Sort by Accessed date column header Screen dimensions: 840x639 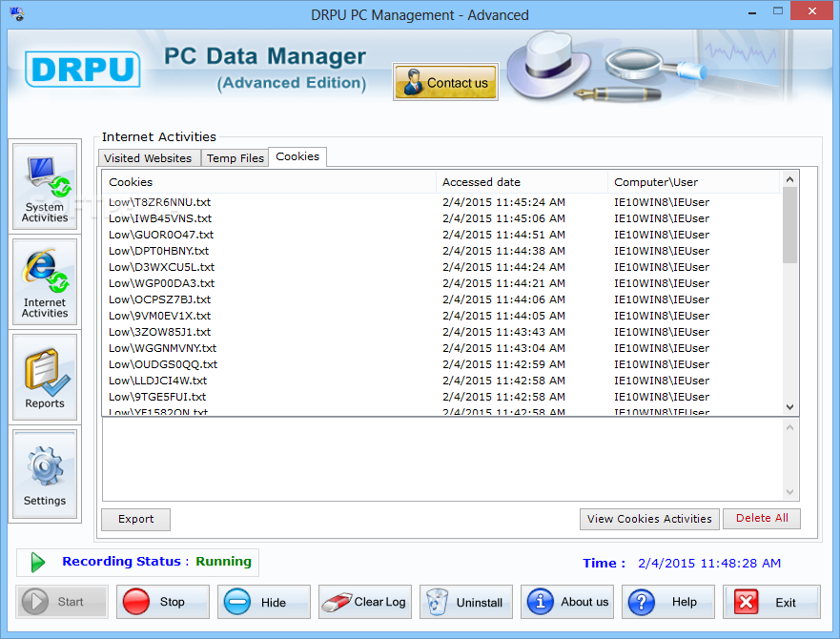pos(522,182)
